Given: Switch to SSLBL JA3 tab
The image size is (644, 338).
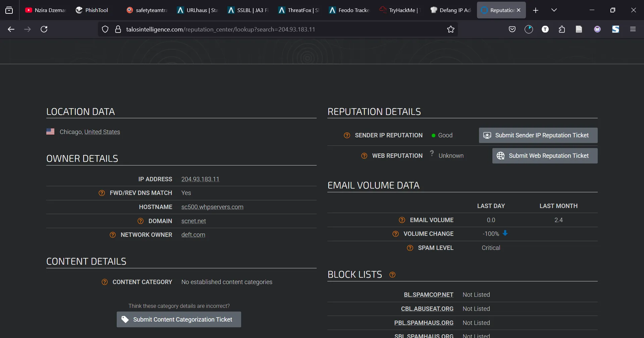Looking at the screenshot, I should point(249,10).
